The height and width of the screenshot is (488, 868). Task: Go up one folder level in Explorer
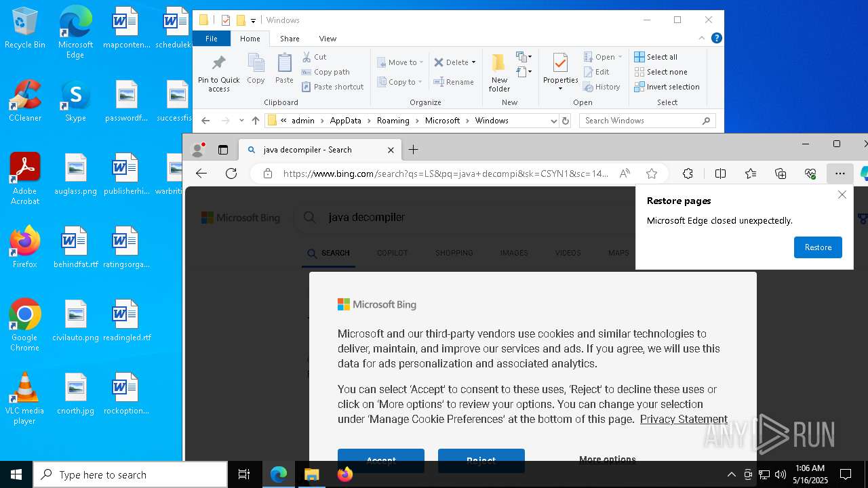[256, 121]
